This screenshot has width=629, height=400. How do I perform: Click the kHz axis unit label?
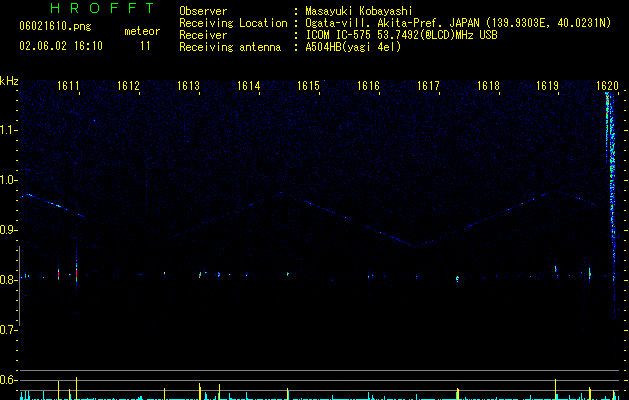(x=9, y=81)
